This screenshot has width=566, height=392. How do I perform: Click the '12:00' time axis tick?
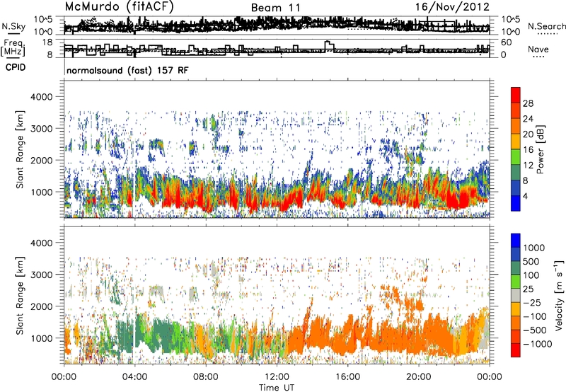click(x=277, y=377)
